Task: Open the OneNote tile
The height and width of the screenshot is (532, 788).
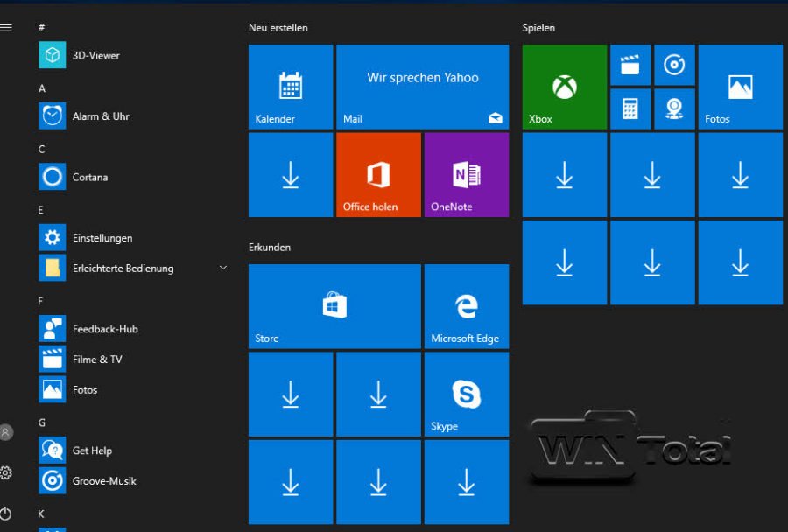Action: tap(467, 174)
